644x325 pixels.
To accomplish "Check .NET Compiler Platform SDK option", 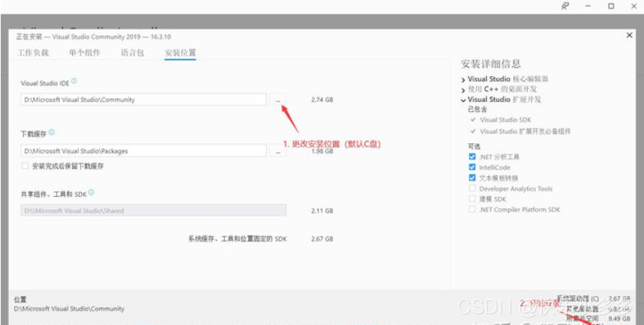I will [x=473, y=209].
